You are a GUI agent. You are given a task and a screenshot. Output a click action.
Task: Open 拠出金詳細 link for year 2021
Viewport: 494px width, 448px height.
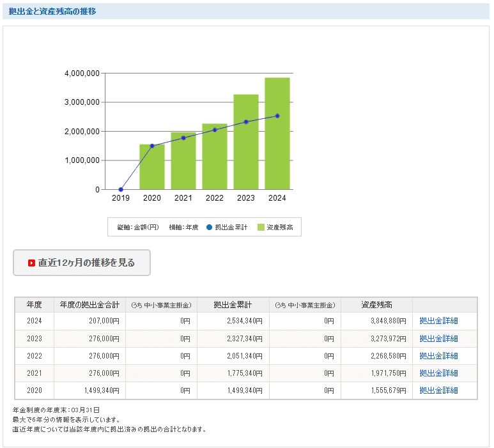coord(438,373)
